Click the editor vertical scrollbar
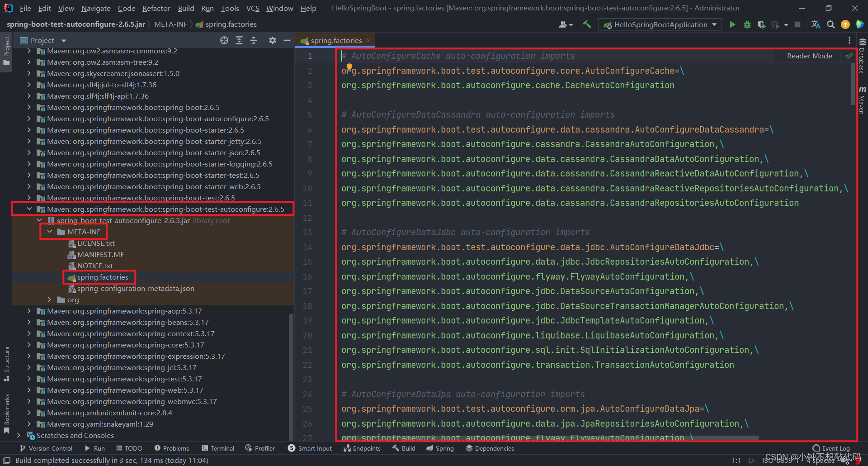This screenshot has width=868, height=466. [x=853, y=84]
